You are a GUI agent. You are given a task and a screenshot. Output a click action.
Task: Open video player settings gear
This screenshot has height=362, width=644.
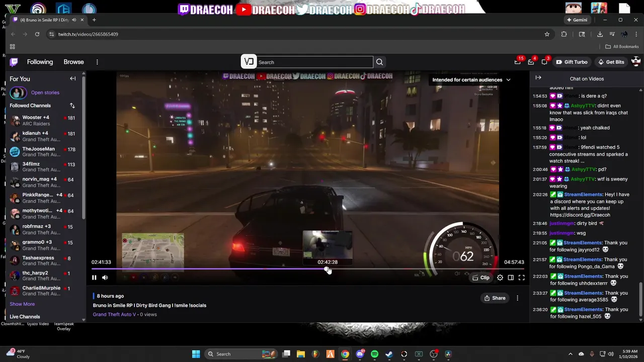[x=500, y=278]
